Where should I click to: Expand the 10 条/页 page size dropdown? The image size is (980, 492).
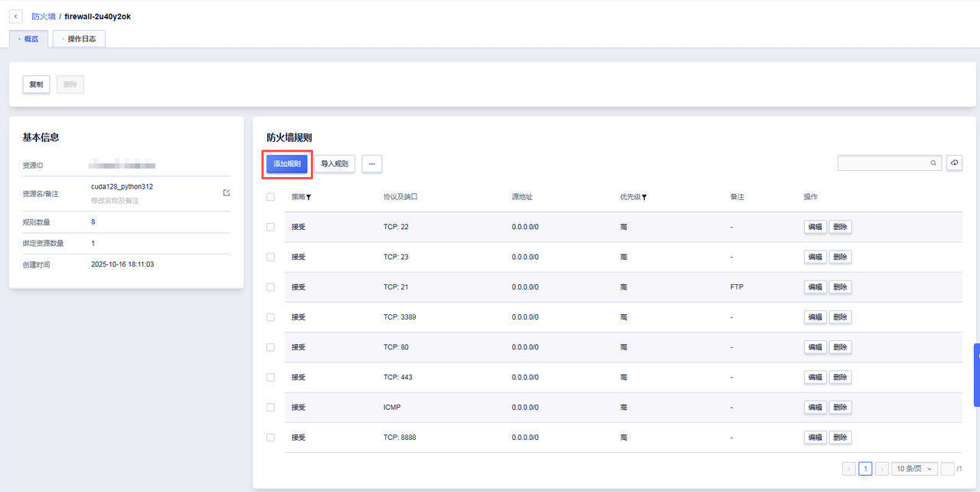click(x=914, y=468)
